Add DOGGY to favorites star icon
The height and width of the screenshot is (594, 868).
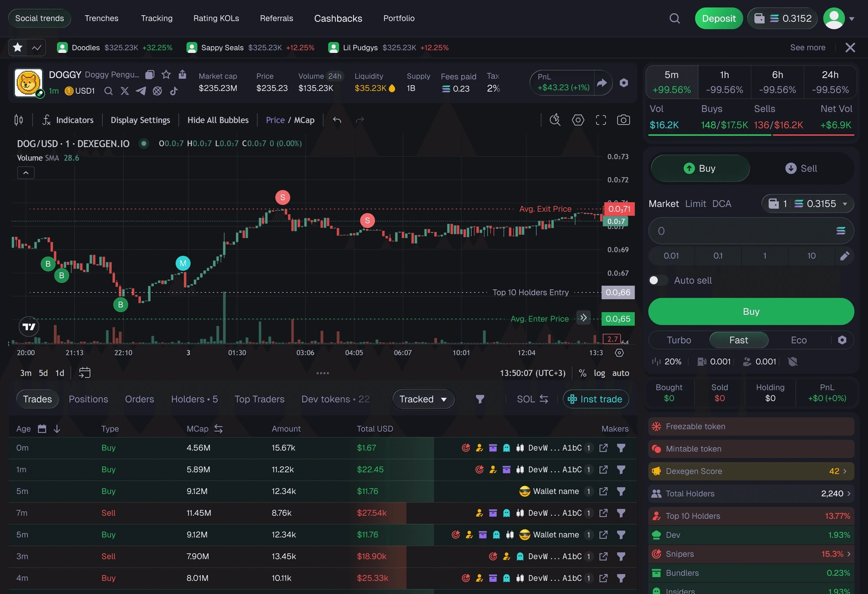(x=166, y=75)
